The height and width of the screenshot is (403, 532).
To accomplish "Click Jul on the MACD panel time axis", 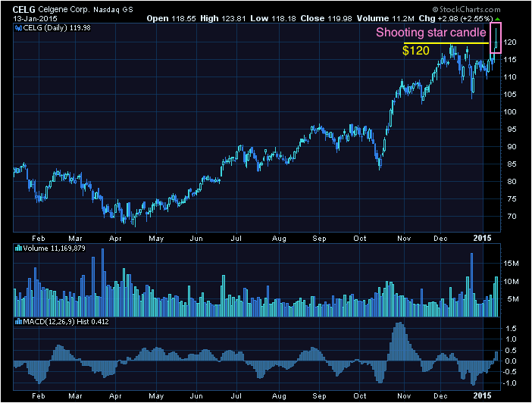I will click(236, 396).
